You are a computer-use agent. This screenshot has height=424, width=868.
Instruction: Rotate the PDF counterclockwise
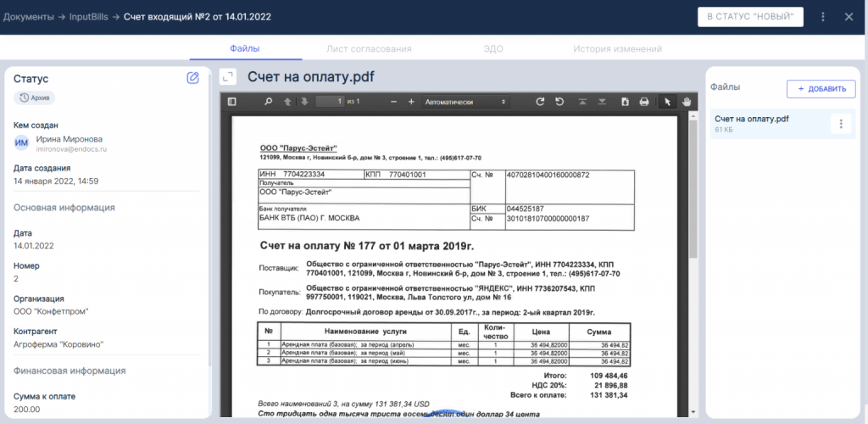point(559,102)
